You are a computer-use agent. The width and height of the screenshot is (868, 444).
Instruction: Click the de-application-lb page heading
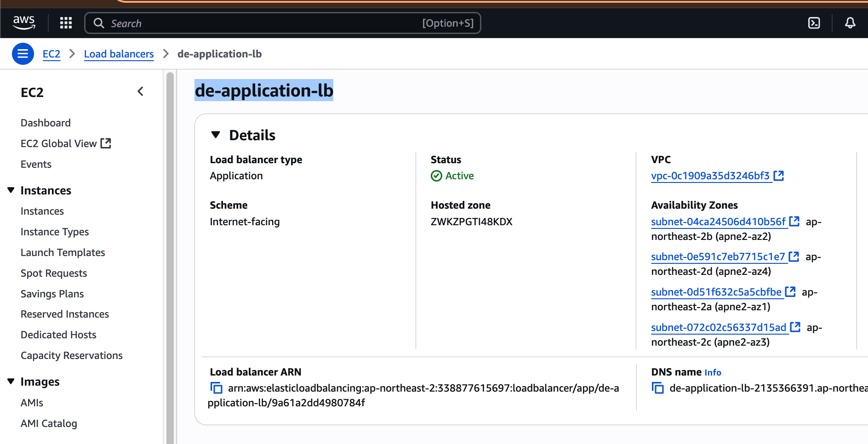click(264, 91)
